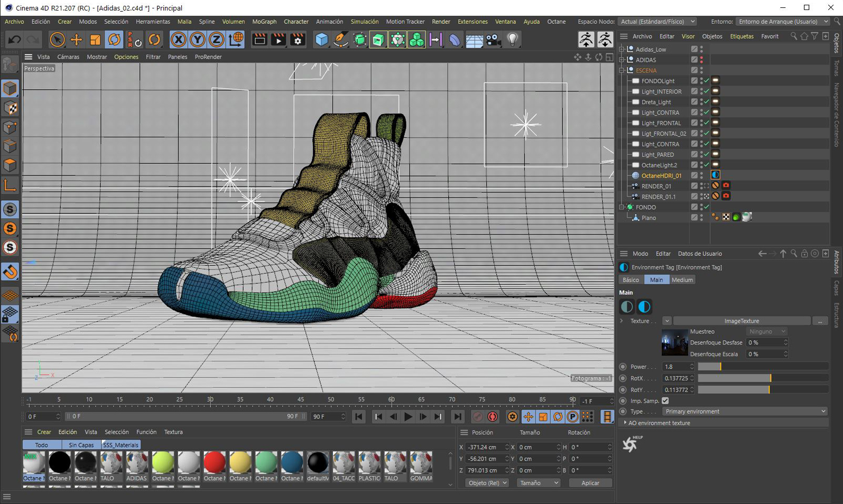Viewport: 843px width, 504px height.
Task: Open the Simulación menu
Action: (364, 22)
